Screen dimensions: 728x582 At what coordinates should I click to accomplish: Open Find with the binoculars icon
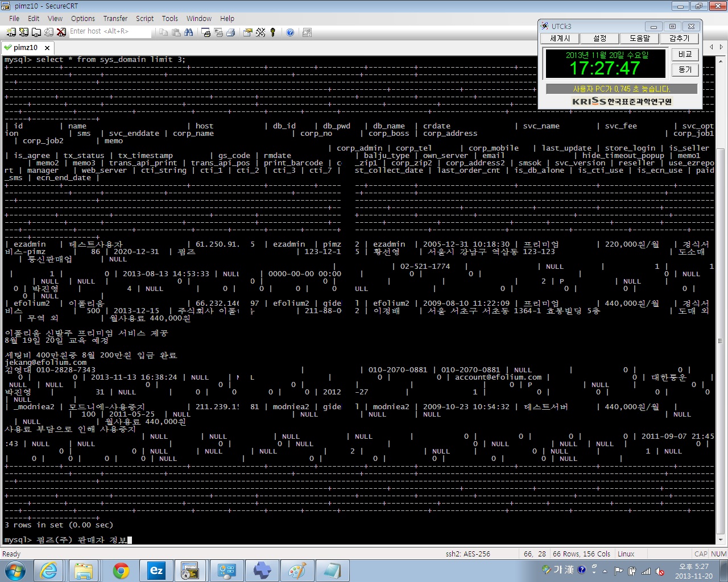tap(189, 32)
